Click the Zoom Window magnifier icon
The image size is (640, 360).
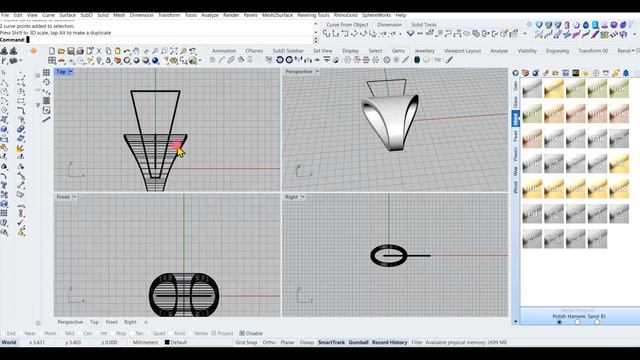(164, 51)
